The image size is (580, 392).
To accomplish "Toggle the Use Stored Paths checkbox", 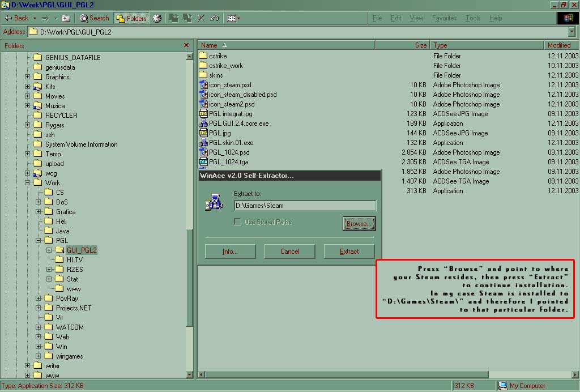I will click(x=237, y=221).
